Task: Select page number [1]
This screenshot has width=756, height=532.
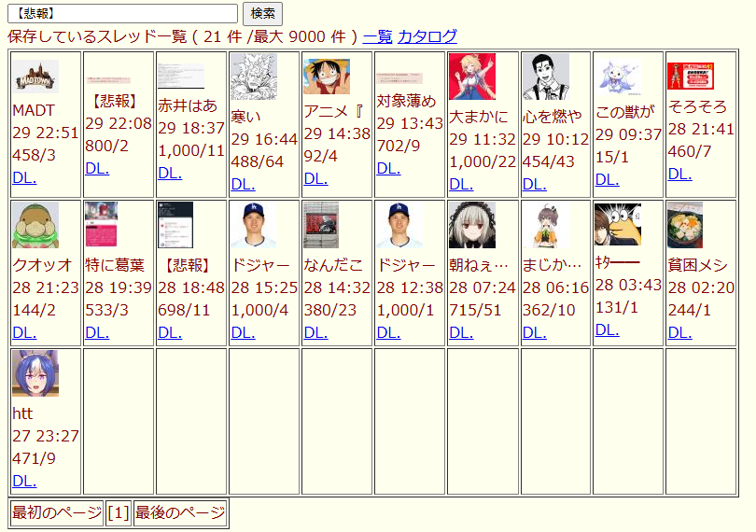Action: click(x=119, y=513)
